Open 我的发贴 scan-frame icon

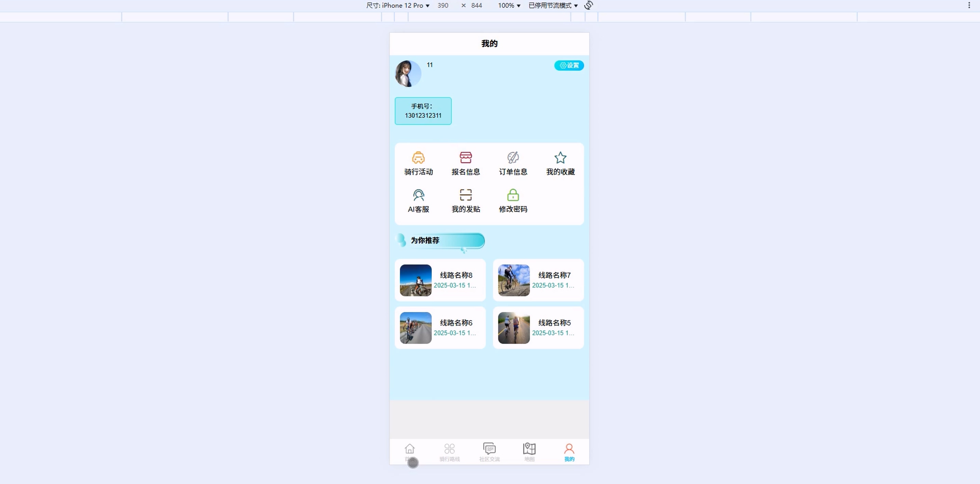click(465, 195)
